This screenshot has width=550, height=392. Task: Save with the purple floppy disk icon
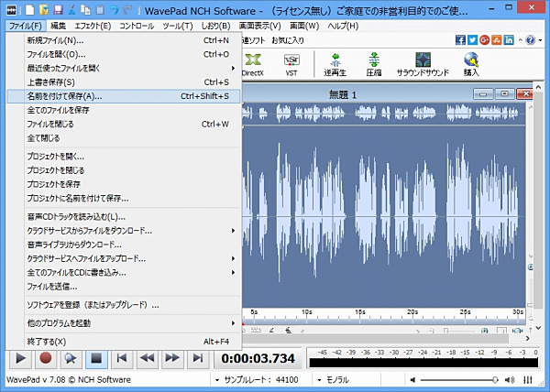[58, 10]
